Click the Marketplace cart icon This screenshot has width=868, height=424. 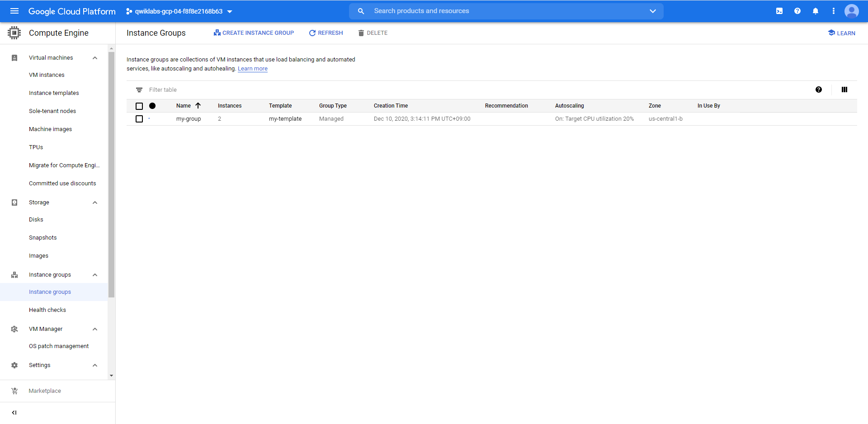click(x=14, y=391)
